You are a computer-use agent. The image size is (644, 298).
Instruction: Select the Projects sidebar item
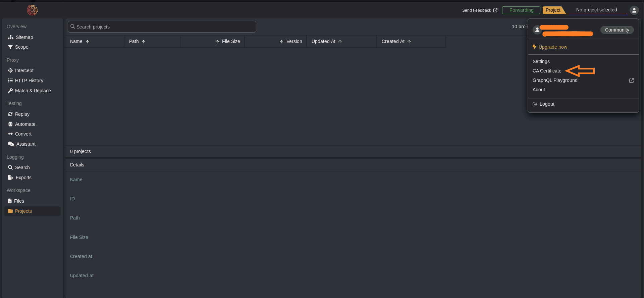[33, 211]
